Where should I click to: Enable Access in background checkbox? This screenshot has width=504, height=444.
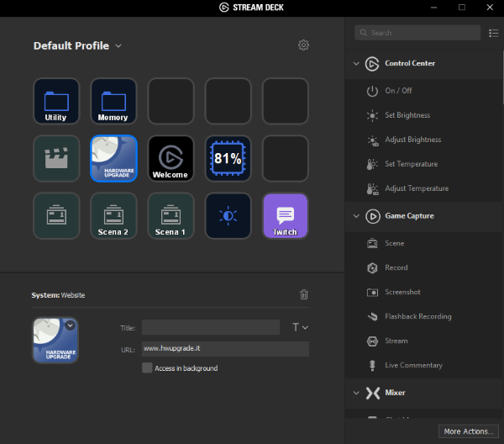coord(147,367)
